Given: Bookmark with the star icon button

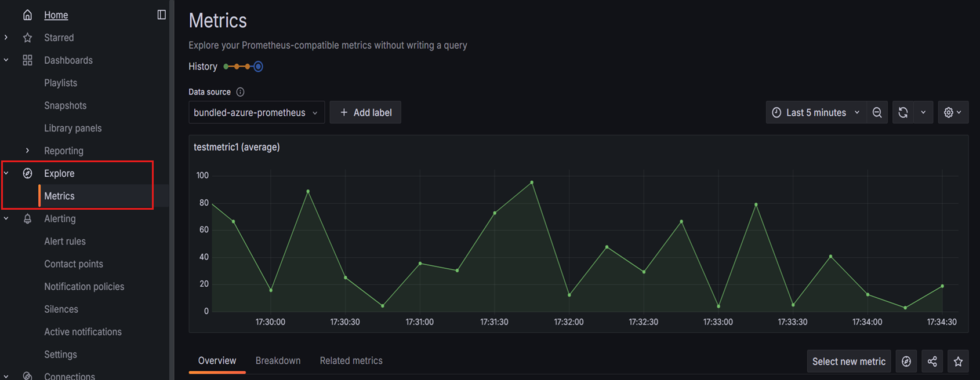Looking at the screenshot, I should (x=958, y=361).
